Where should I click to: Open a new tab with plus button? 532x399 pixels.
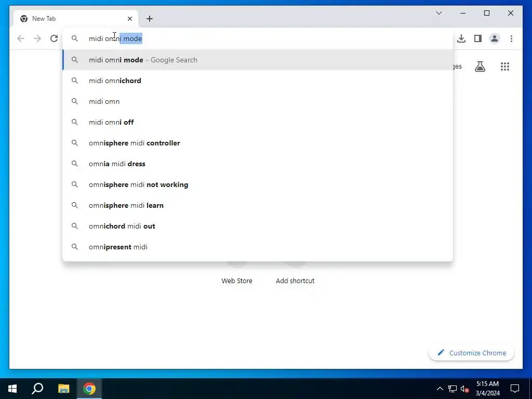pyautogui.click(x=150, y=19)
